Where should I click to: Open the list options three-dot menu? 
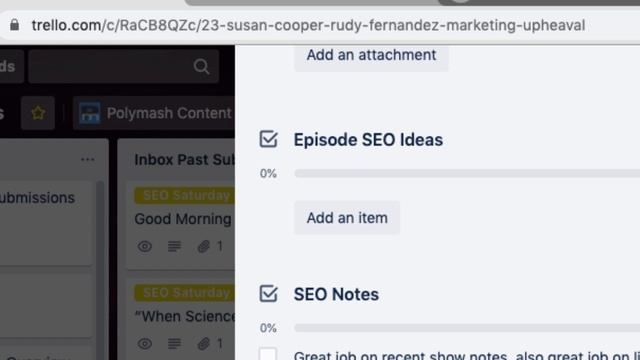(88, 160)
